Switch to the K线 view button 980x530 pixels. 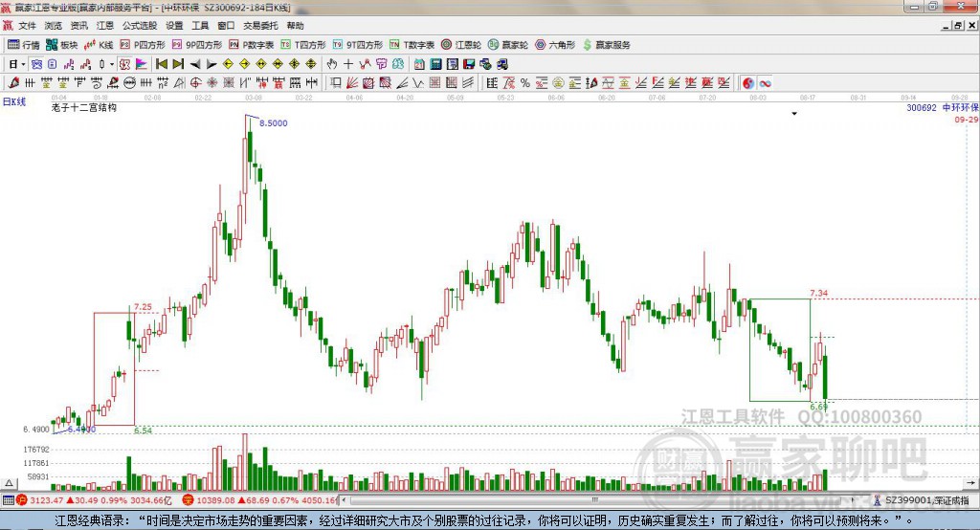99,45
